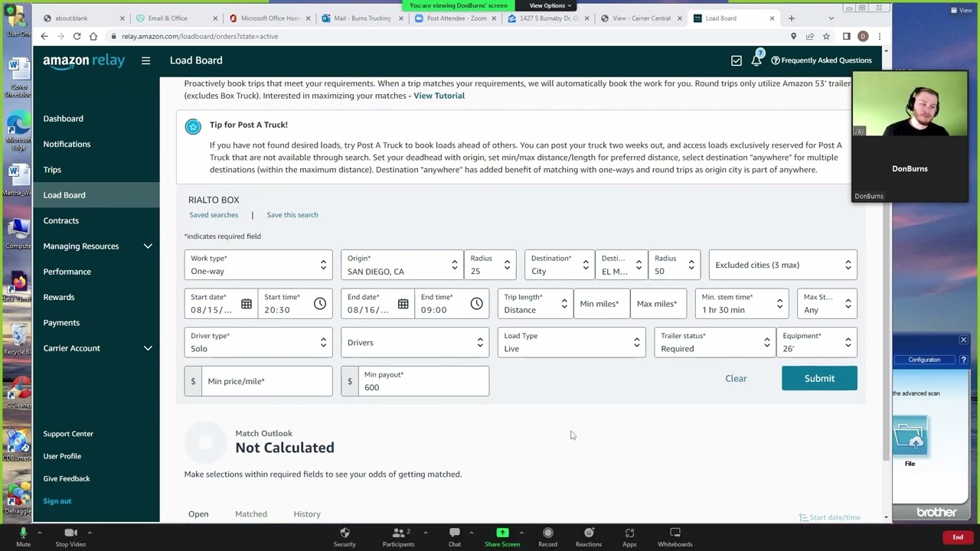Open Zoom Reactions
The height and width of the screenshot is (551, 980).
589,536
